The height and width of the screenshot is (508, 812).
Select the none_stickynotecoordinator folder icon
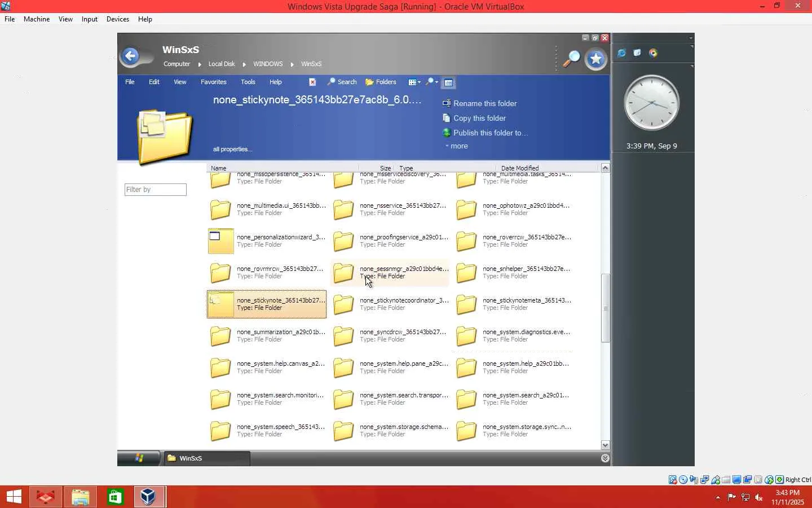(x=343, y=304)
